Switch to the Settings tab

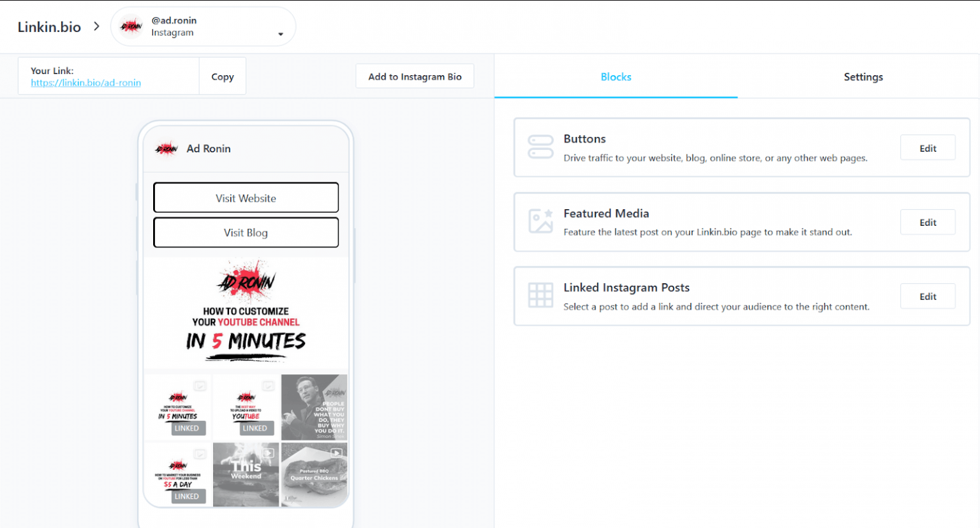click(863, 77)
